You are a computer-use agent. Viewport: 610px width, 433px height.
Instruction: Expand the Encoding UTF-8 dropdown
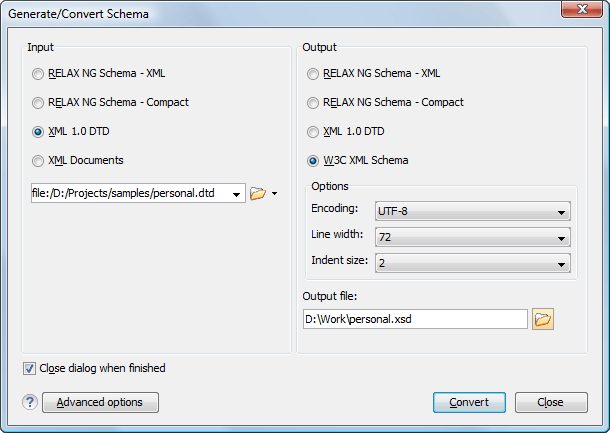(x=472, y=212)
